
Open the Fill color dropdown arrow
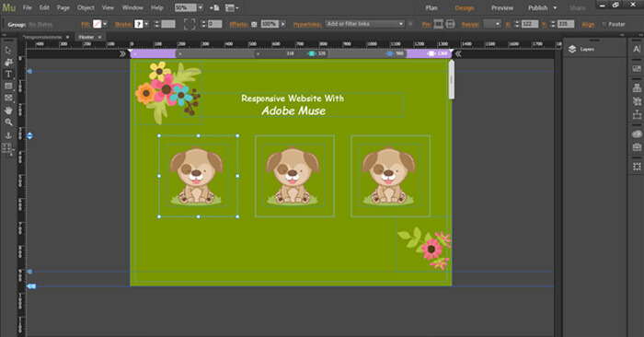tap(105, 24)
